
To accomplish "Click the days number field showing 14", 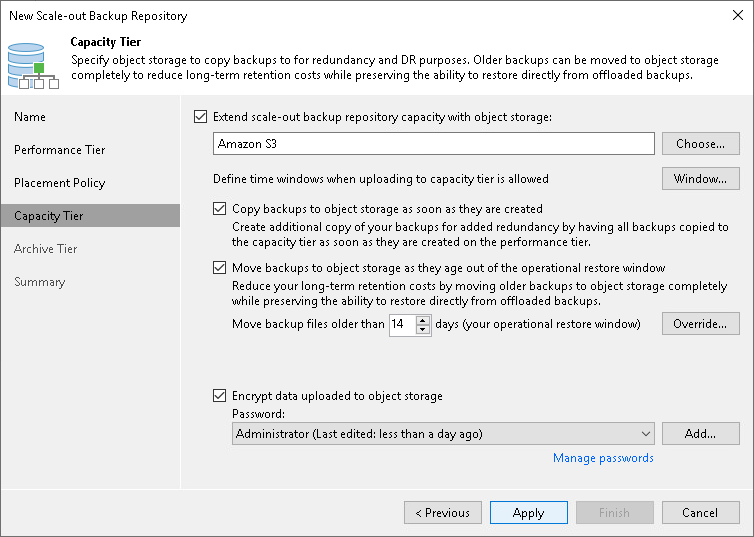I will pyautogui.click(x=402, y=325).
